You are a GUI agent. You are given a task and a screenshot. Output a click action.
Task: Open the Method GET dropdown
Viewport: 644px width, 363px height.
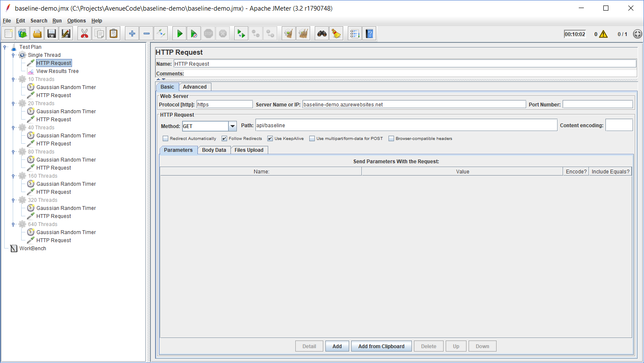233,126
